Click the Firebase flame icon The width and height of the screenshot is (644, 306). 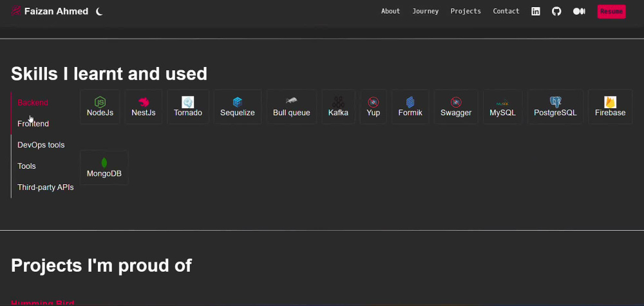[611, 102]
